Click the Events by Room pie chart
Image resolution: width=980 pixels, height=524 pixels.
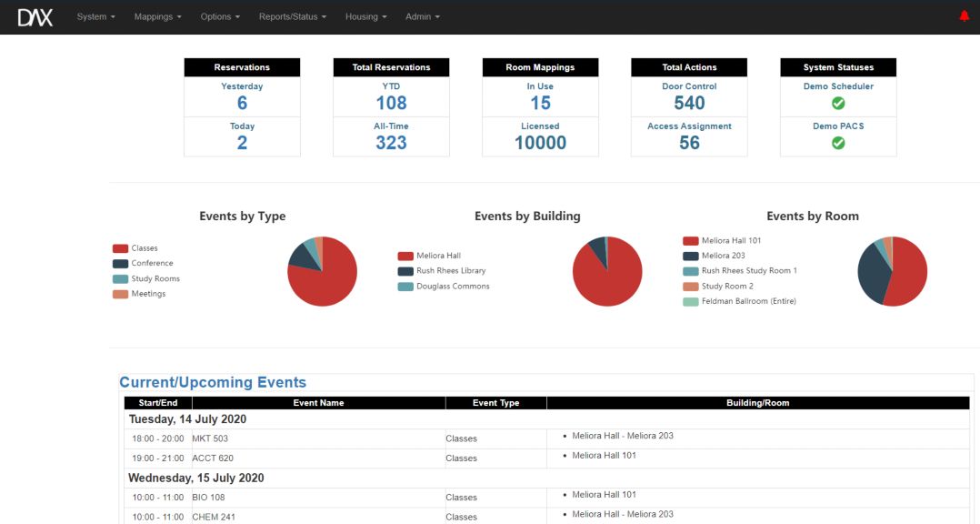tap(892, 271)
